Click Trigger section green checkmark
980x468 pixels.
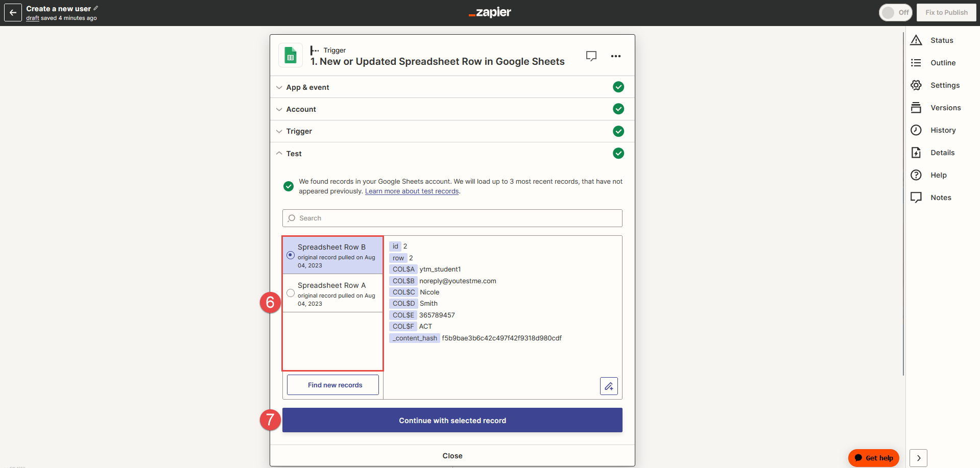click(618, 131)
